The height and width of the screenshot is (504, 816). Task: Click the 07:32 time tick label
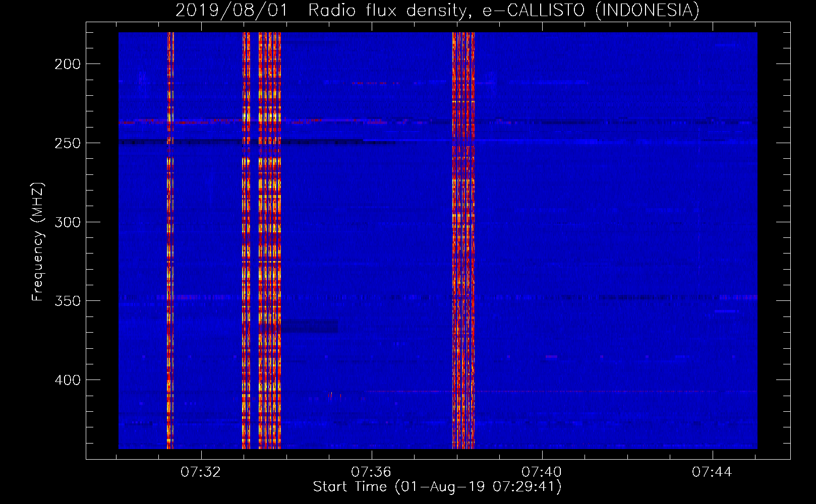(x=201, y=472)
